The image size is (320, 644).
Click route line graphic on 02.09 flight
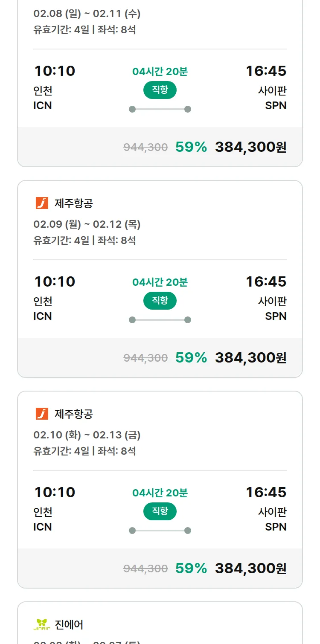tap(160, 320)
